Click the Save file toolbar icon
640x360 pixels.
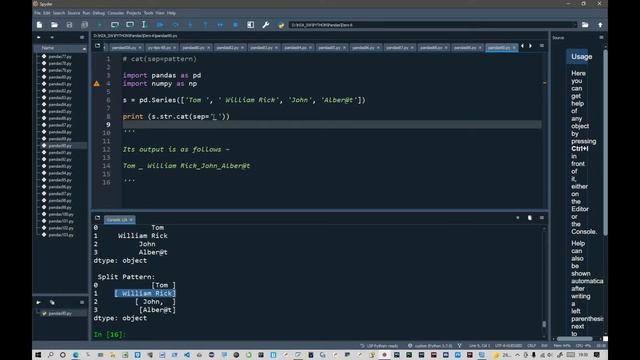tap(69, 25)
